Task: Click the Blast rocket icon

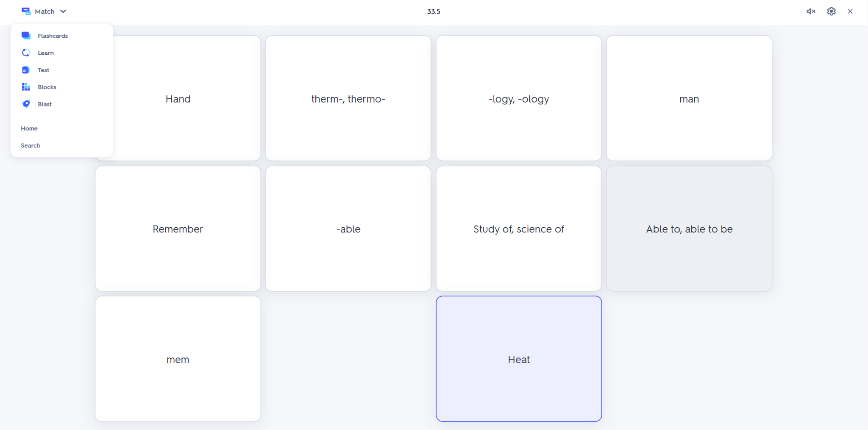Action: tap(26, 104)
